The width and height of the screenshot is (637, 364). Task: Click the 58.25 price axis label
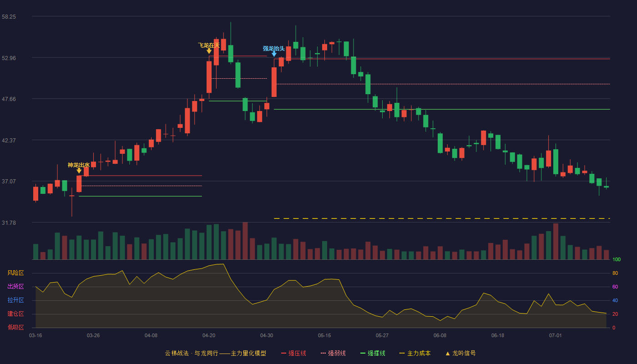pos(9,16)
